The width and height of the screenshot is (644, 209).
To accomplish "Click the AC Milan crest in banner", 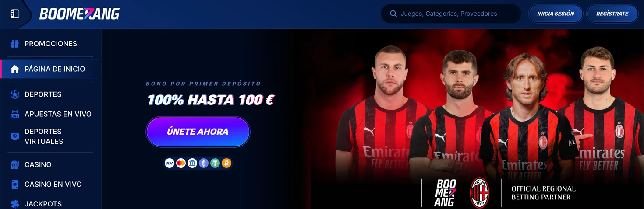I will coord(479,193).
